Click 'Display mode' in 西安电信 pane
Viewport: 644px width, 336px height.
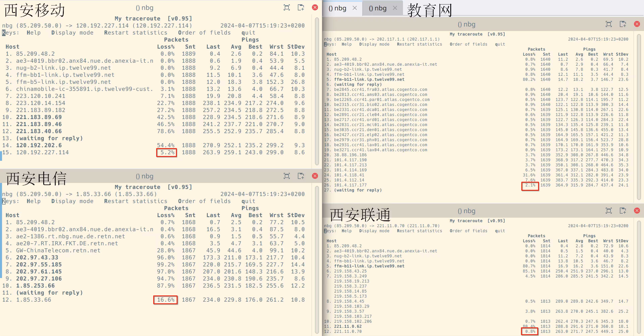(x=72, y=201)
